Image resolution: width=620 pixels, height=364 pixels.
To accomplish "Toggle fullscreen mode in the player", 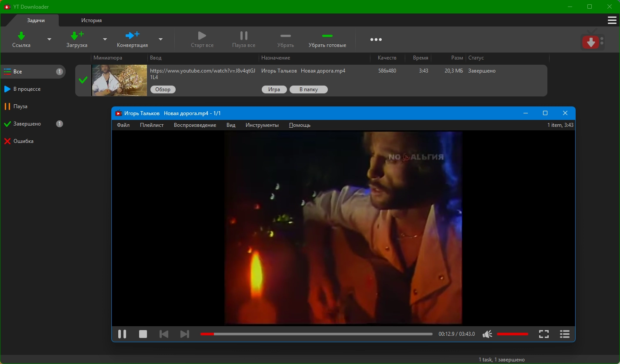I will [x=543, y=334].
